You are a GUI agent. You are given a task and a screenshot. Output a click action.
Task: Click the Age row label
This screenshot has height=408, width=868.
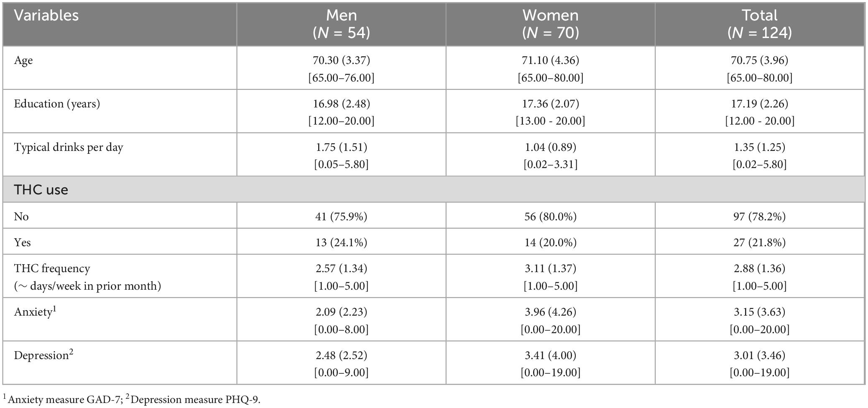(23, 61)
